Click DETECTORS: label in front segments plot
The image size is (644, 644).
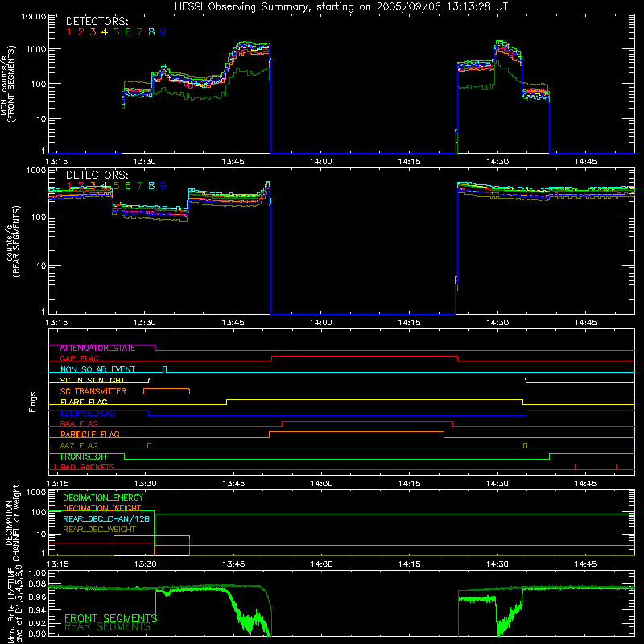97,21
